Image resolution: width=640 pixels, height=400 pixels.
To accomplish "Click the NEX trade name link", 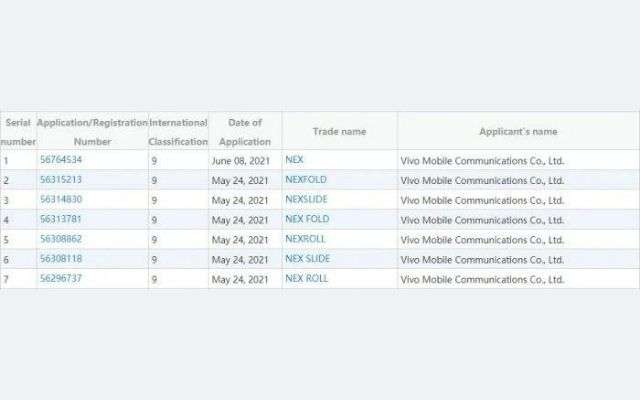I will click(x=294, y=160).
